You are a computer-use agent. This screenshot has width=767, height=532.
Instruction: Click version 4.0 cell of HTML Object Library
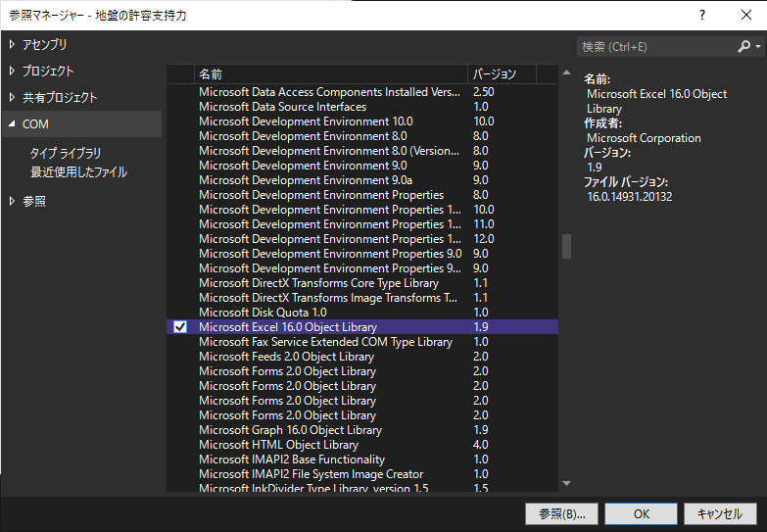click(480, 444)
